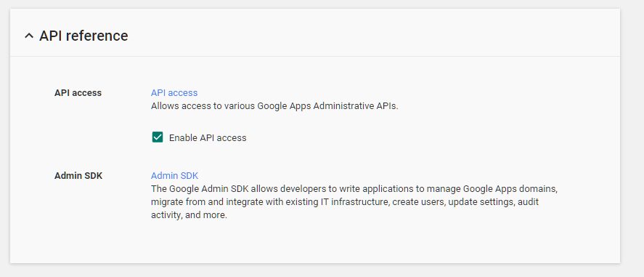This screenshot has width=644, height=277.
Task: Click the bold API access label
Action: click(78, 93)
